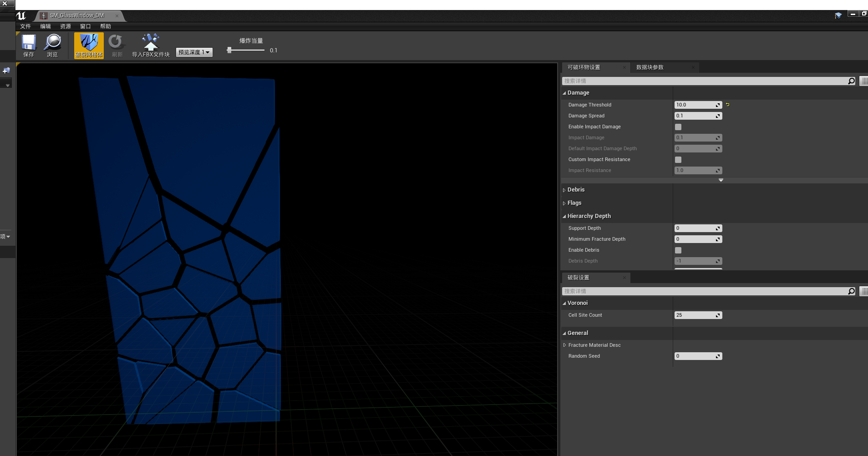Reset Damage Threshold using revert arrow

[727, 104]
